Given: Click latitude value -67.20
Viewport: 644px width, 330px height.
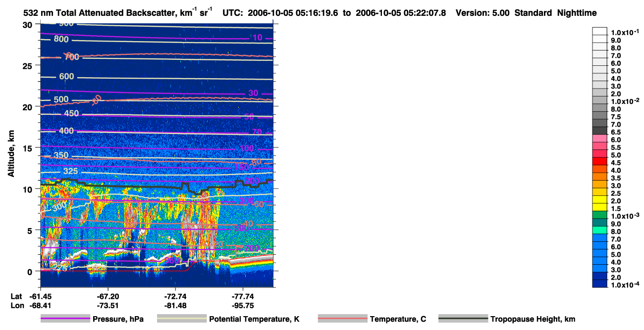Looking at the screenshot, I should [108, 296].
